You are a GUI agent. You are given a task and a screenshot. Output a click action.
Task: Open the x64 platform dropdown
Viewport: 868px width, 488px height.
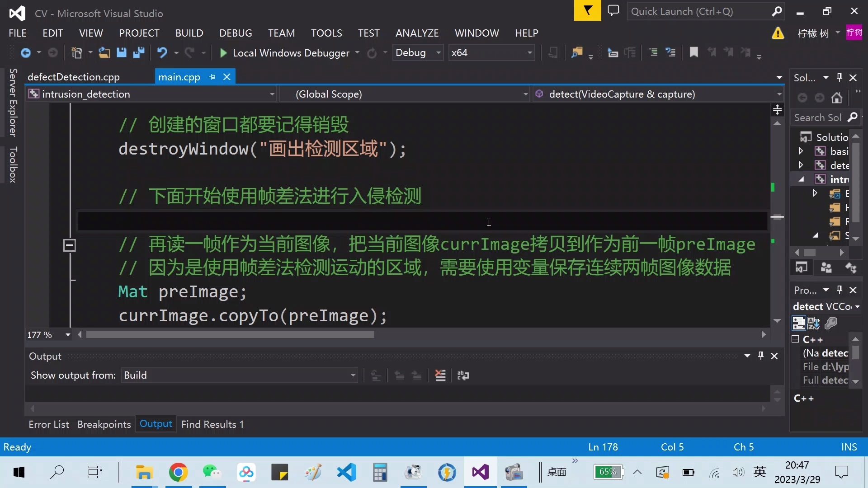pos(528,52)
